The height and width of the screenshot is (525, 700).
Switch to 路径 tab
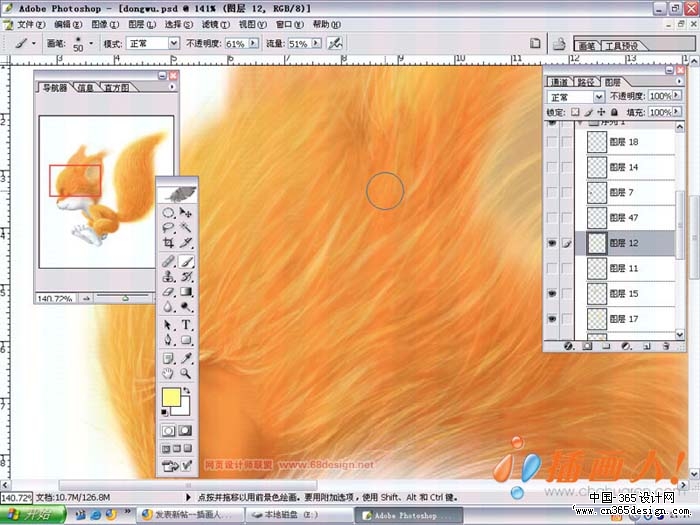585,82
